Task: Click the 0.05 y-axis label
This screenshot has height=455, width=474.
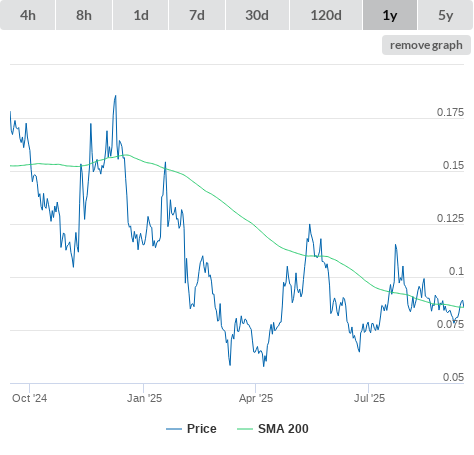Action: click(453, 377)
